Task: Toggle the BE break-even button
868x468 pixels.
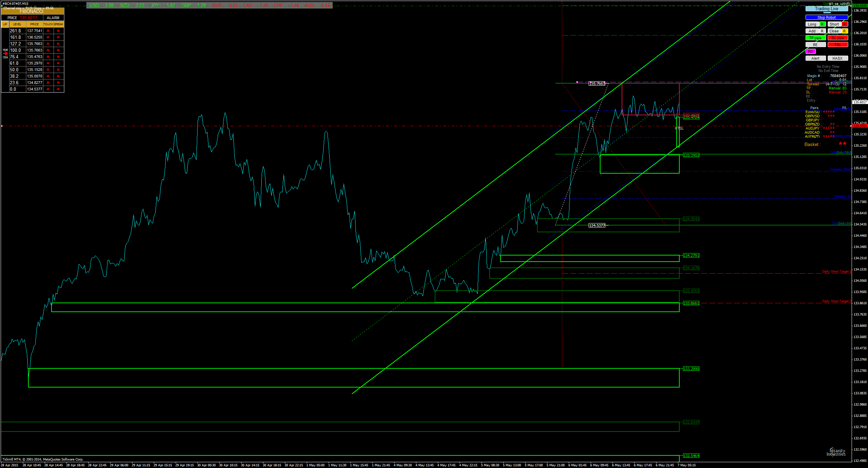Action: pyautogui.click(x=815, y=45)
